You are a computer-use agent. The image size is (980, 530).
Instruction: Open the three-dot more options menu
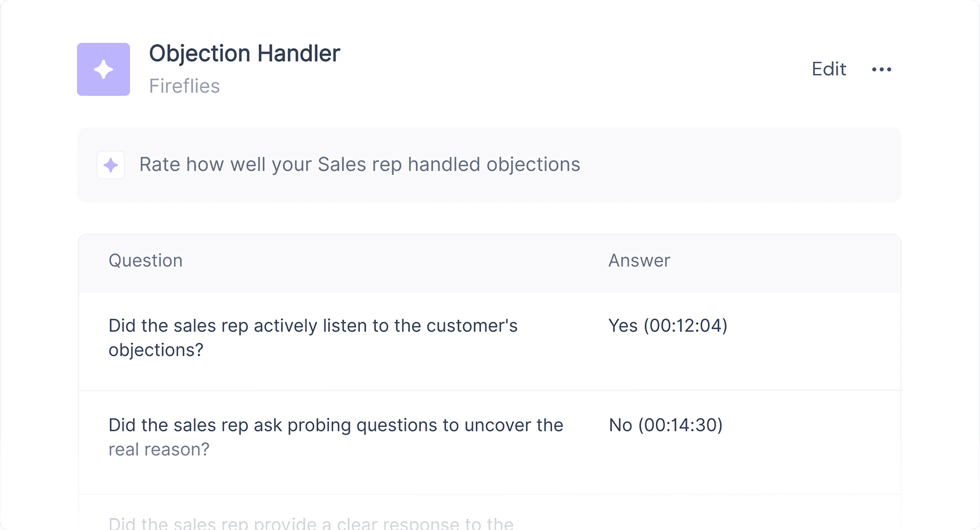[x=881, y=70]
